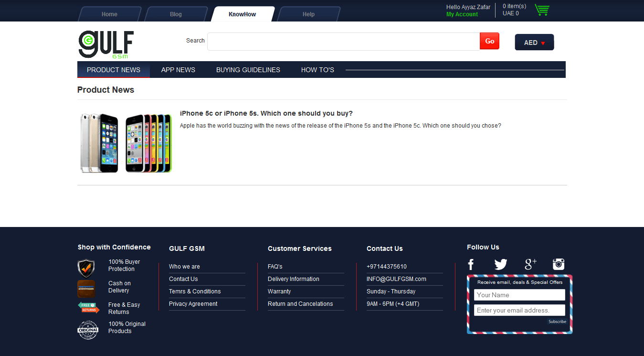Open the My Account link
Viewport: 644px width, 356px height.
(462, 14)
